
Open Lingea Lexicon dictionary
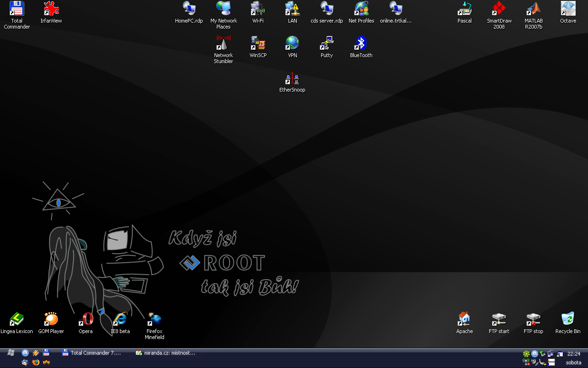[17, 323]
